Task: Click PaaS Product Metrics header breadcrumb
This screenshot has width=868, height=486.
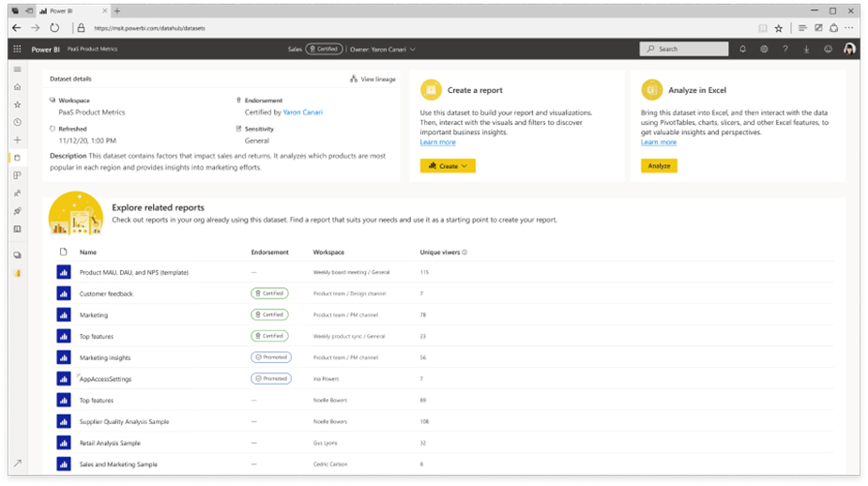Action: 93,49
